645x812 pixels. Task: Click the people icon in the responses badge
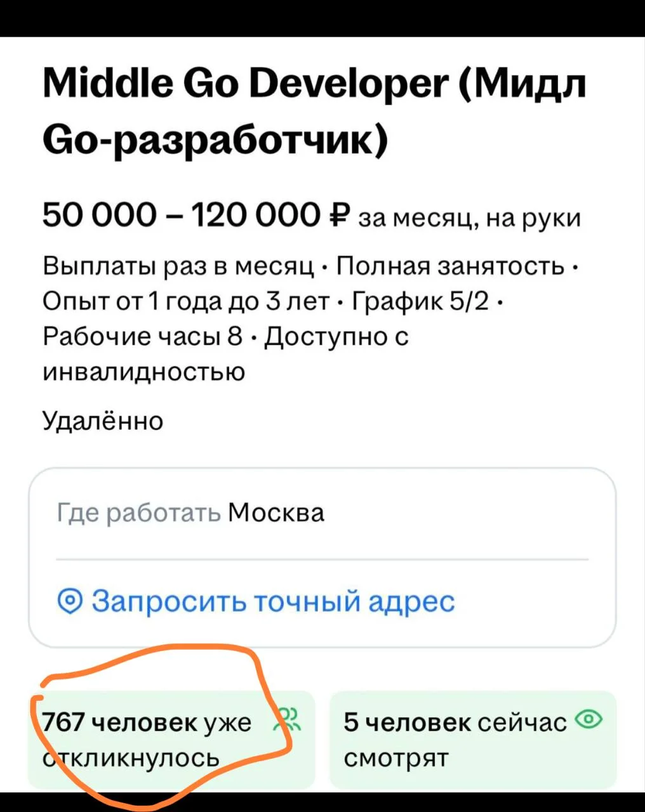[289, 720]
